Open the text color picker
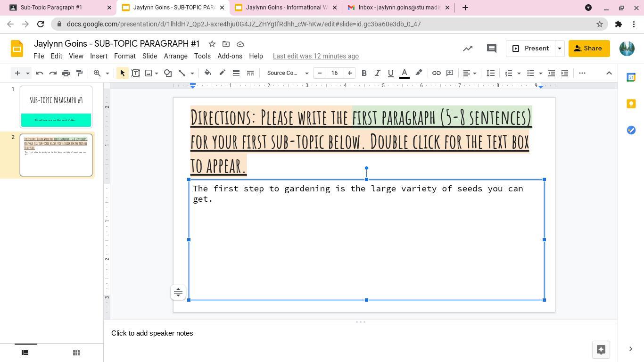Image resolution: width=644 pixels, height=362 pixels. click(x=404, y=73)
